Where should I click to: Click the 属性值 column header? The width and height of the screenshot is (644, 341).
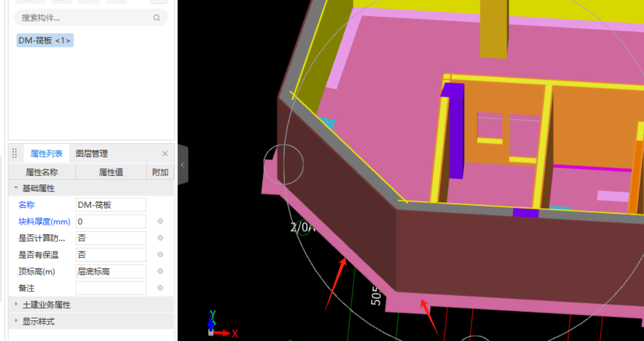pos(111,172)
